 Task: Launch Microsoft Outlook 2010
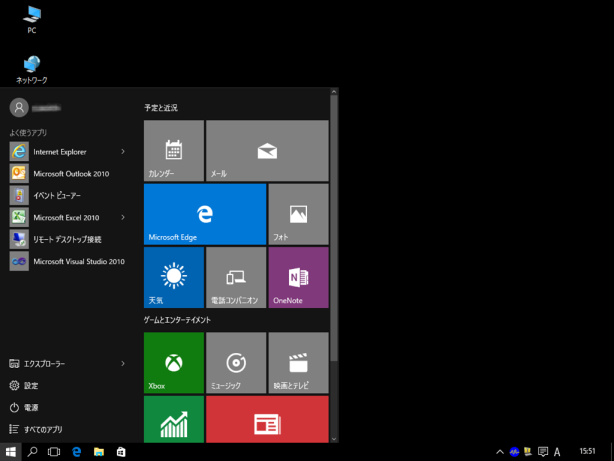coord(67,174)
